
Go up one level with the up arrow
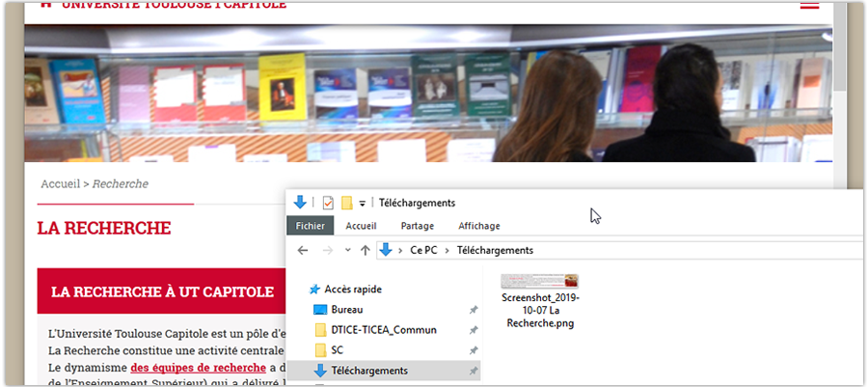(365, 251)
